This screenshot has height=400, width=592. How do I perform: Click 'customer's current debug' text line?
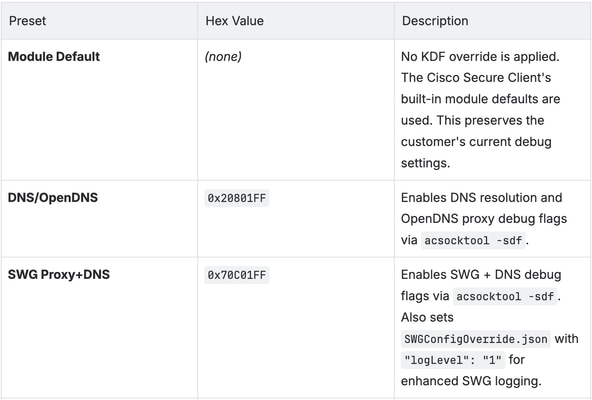click(476, 142)
